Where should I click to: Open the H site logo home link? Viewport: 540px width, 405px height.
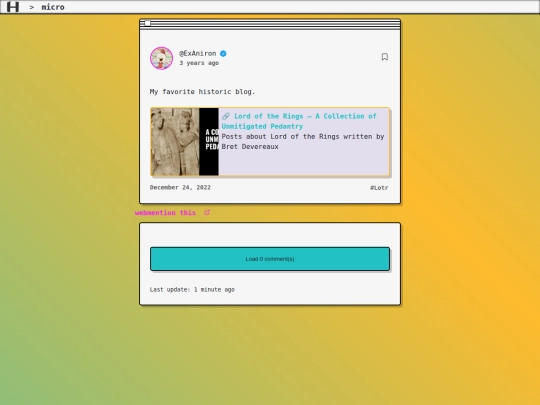coord(13,7)
